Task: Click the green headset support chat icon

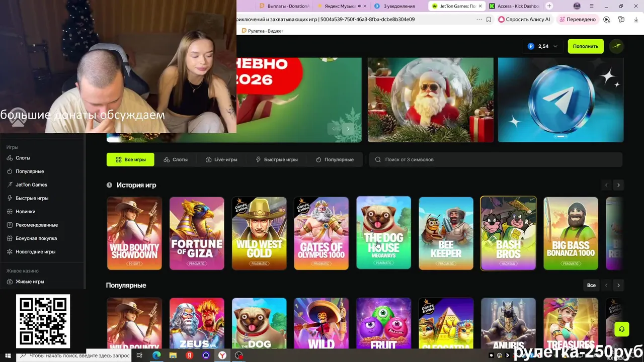Action: pos(622,330)
